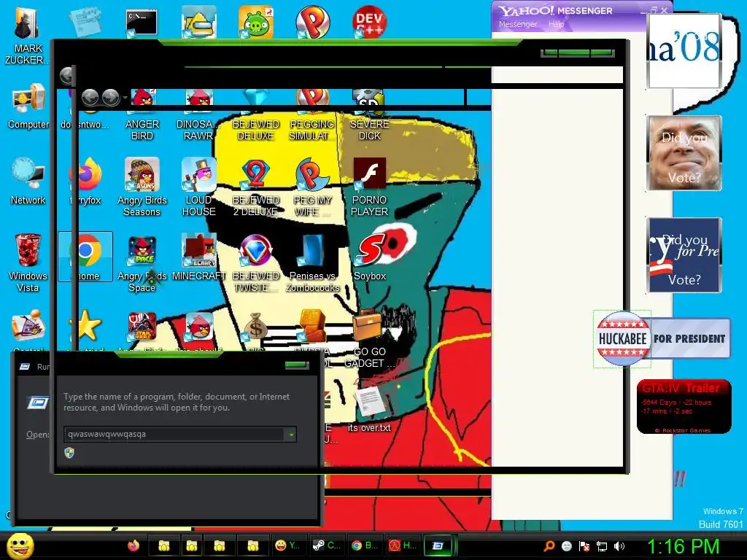The height and width of the screenshot is (560, 747).
Task: Click the Action Center flag tray icon
Action: (x=584, y=545)
